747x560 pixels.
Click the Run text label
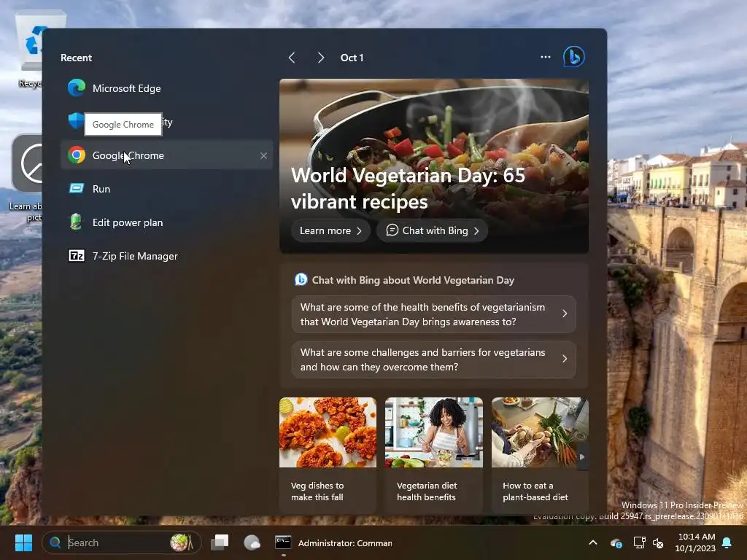point(101,189)
